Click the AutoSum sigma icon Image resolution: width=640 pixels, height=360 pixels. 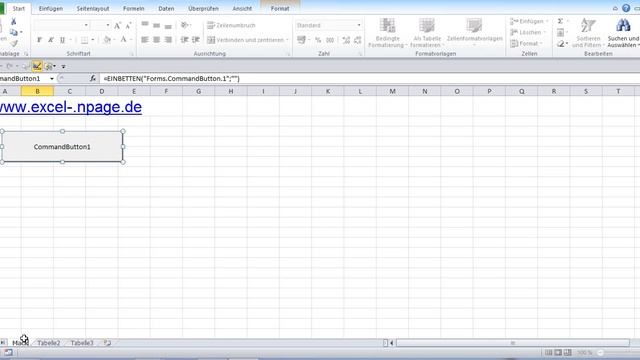click(x=560, y=21)
